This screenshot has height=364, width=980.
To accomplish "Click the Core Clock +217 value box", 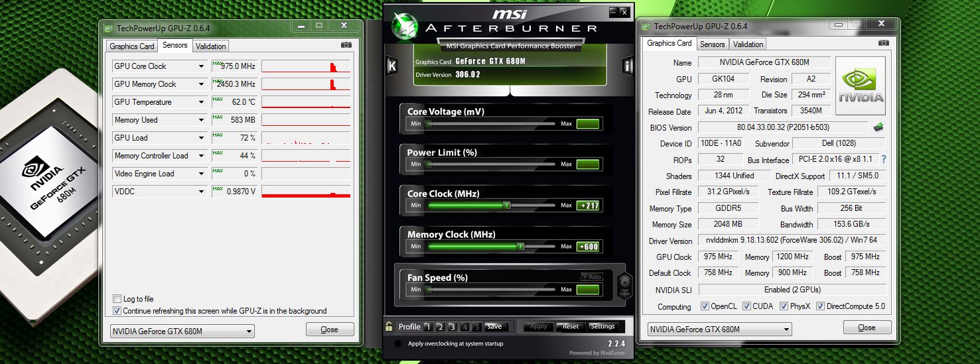I will coord(588,206).
